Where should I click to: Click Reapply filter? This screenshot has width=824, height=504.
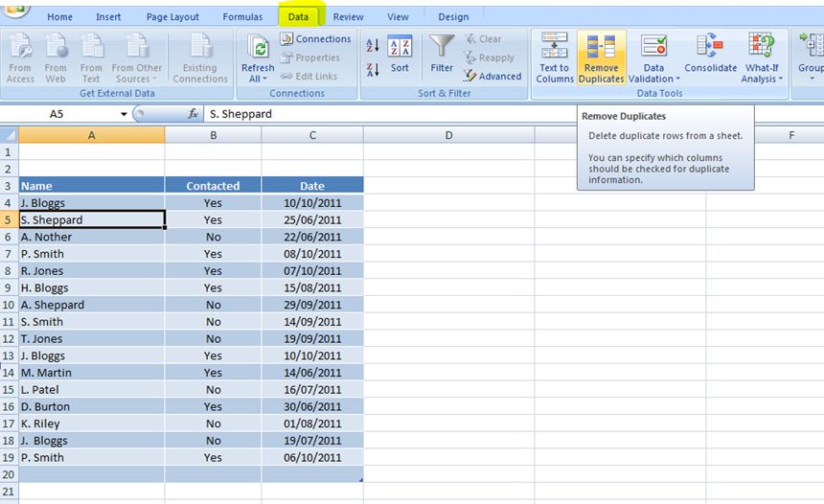(x=489, y=57)
